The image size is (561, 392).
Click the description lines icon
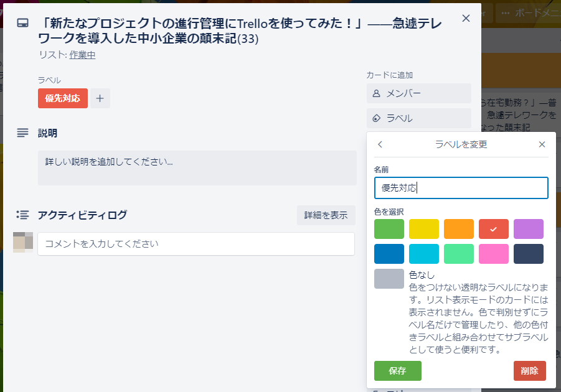click(x=22, y=133)
